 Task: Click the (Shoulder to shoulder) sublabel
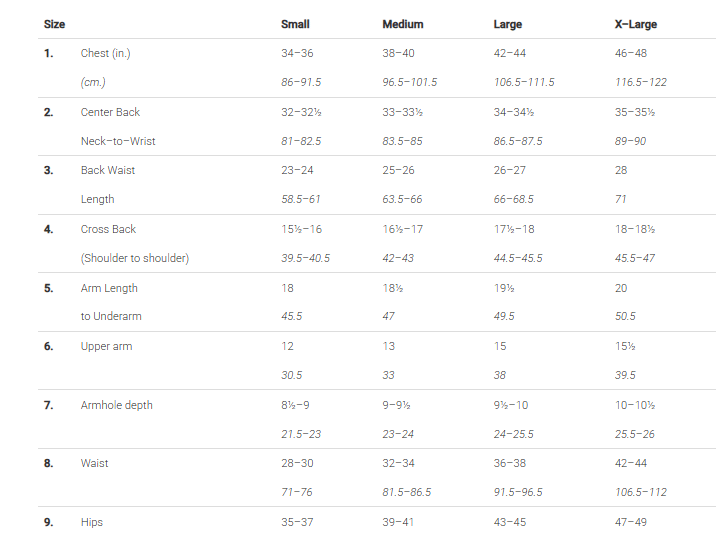(x=135, y=258)
